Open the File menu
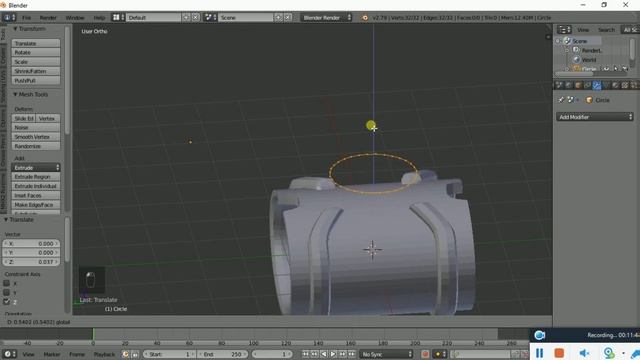Image resolution: width=640 pixels, height=360 pixels. pos(27,18)
